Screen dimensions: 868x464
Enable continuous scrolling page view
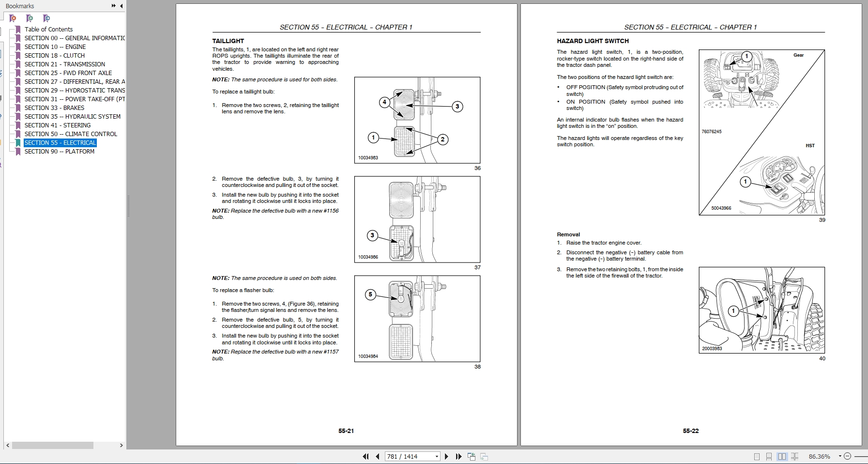pyautogui.click(x=769, y=456)
